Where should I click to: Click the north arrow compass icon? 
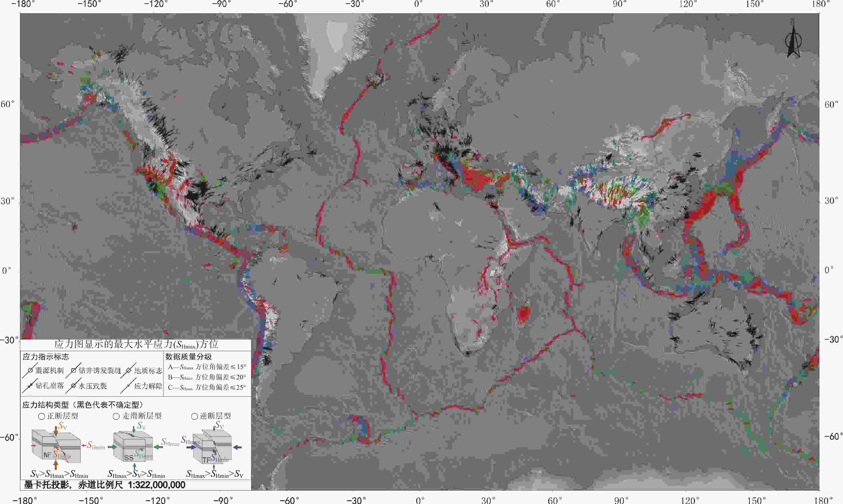click(793, 41)
